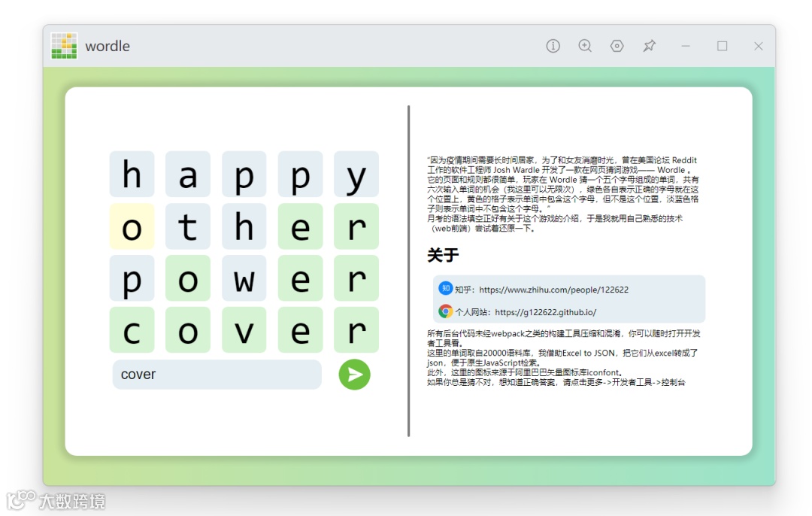Click the 关于 heading
This screenshot has width=812, height=516.
(x=443, y=255)
